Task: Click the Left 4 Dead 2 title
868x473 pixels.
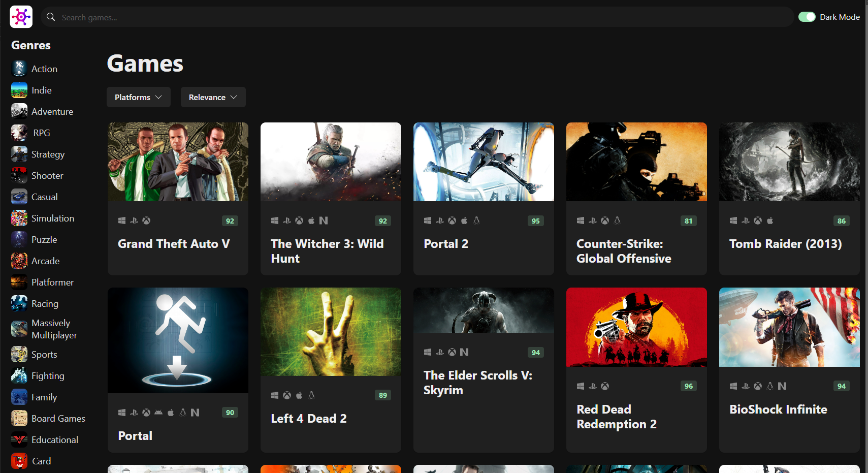Action: (x=309, y=419)
